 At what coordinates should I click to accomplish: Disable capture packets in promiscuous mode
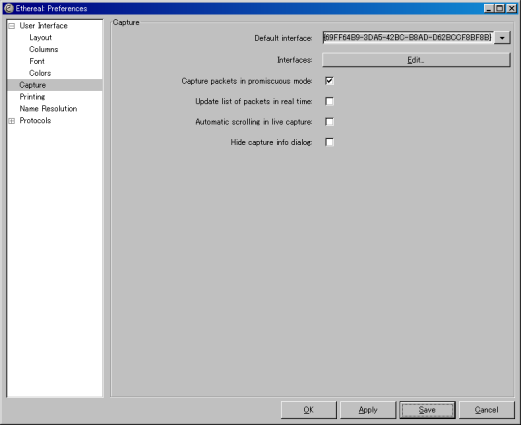click(329, 81)
